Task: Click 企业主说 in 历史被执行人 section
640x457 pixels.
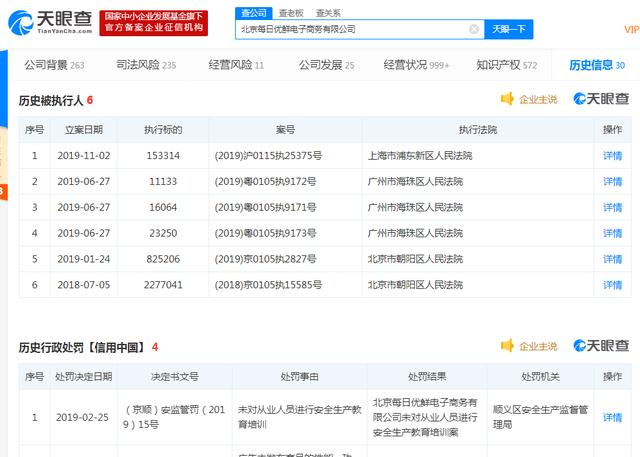Action: click(x=538, y=99)
